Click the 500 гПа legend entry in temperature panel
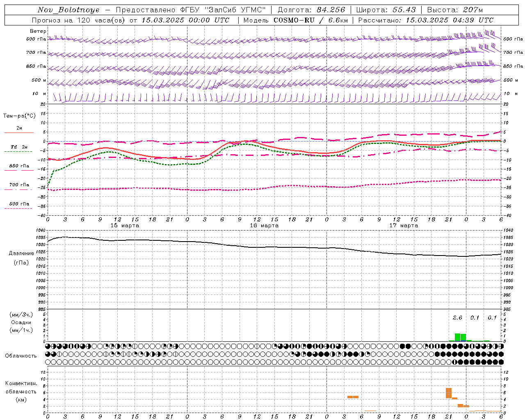 [19, 204]
